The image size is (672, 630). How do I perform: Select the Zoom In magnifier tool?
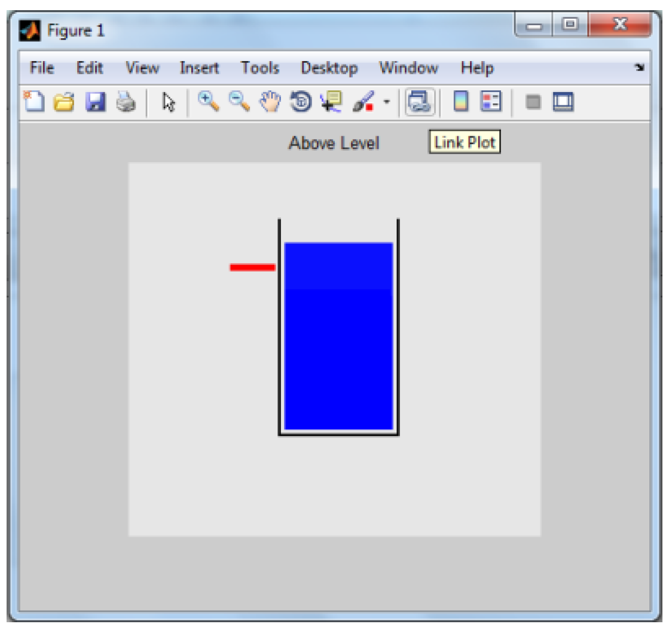pos(208,102)
